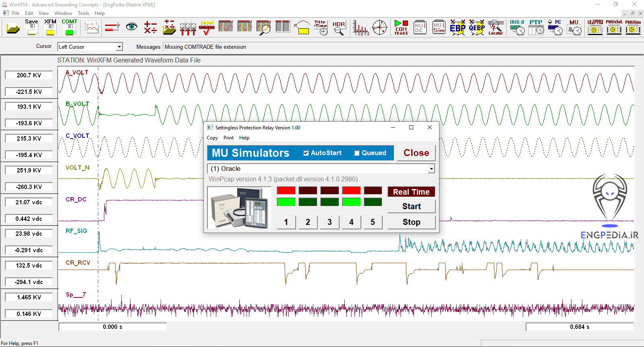The height and width of the screenshot is (347, 644).
Task: Open the Window menu
Action: click(63, 13)
